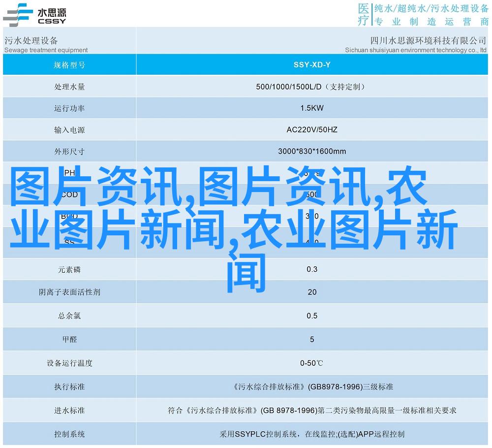Select the value 500/1000/1500L/D（支持定制）
Image resolution: width=492 pixels, height=448 pixels.
pos(312,87)
